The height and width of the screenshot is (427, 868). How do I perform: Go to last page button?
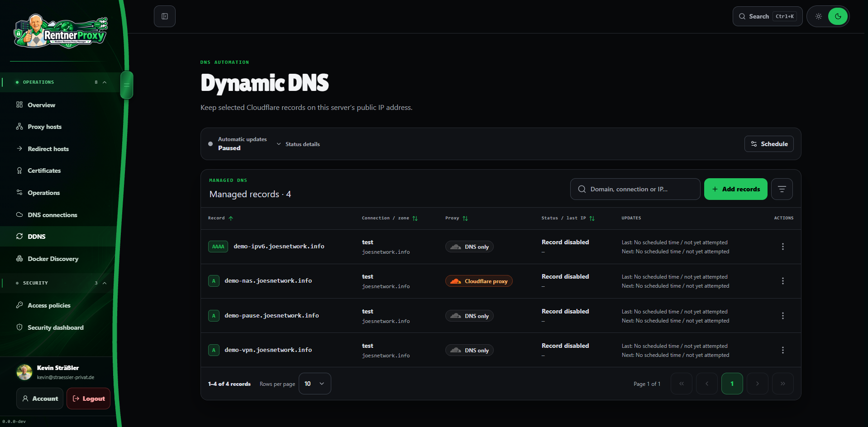783,384
